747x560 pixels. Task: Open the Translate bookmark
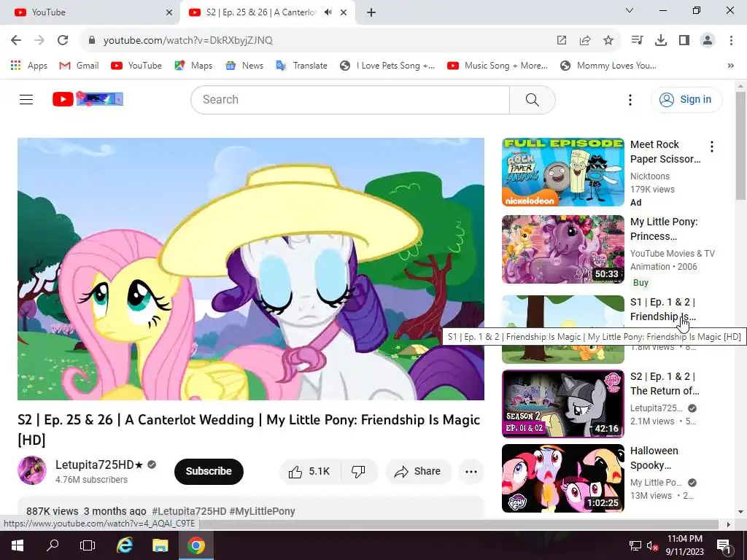tap(301, 66)
